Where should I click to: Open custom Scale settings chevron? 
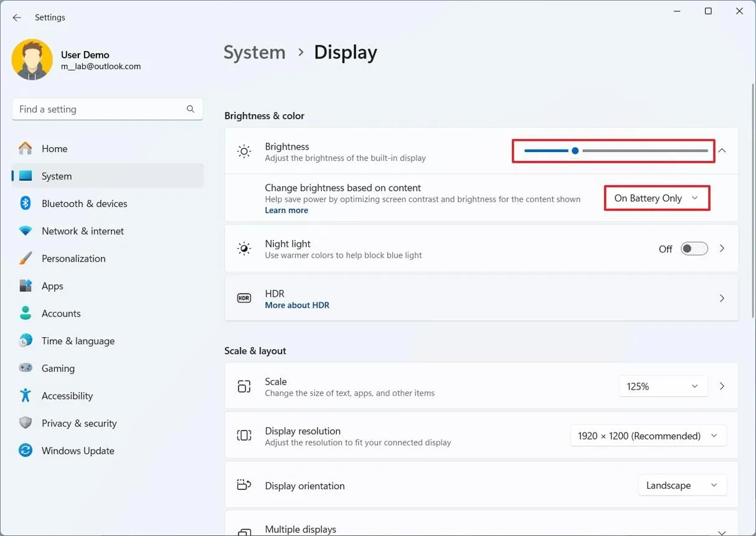point(722,386)
